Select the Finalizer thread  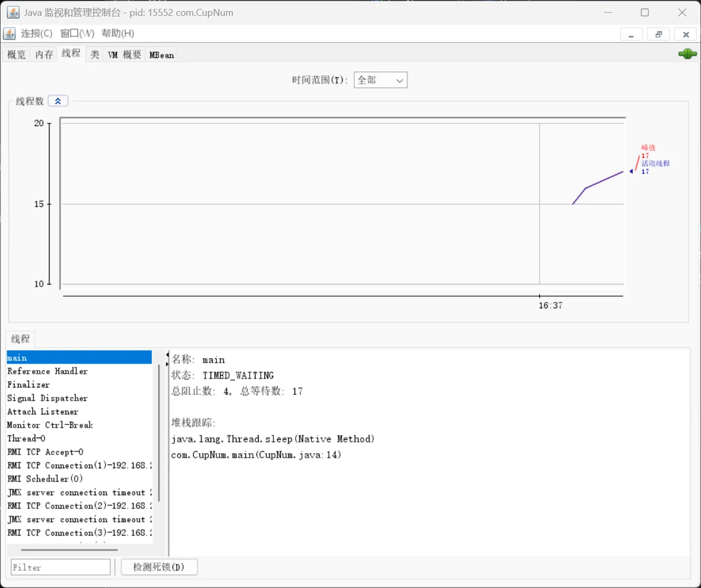(29, 385)
